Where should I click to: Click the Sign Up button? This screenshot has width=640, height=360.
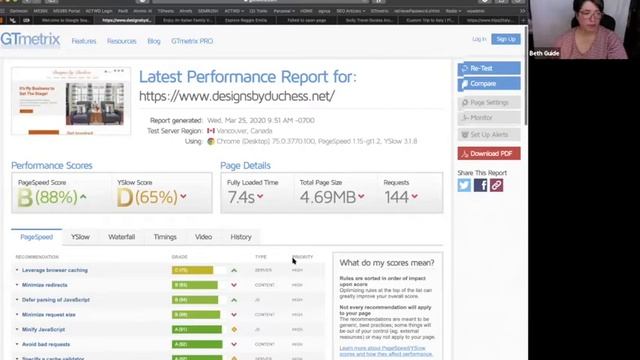506,39
